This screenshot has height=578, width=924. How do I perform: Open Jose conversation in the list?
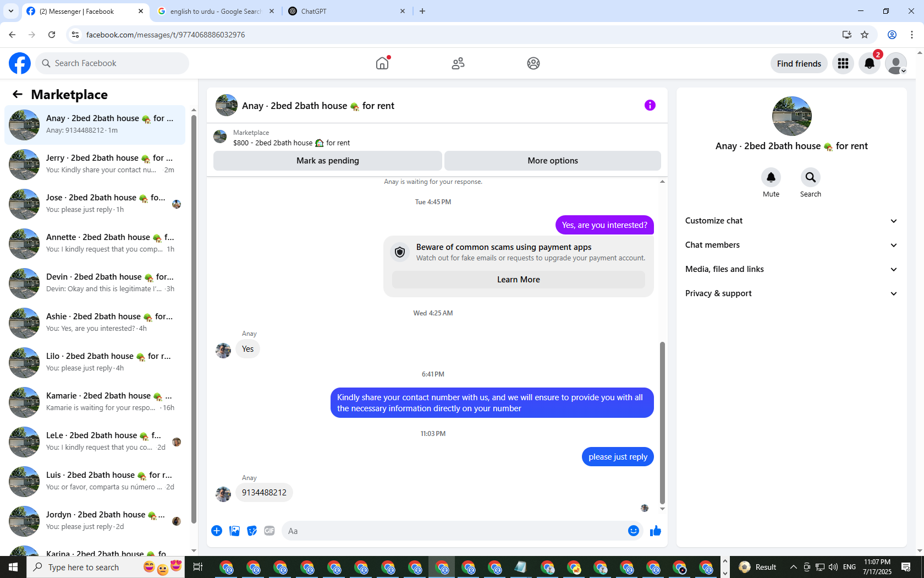(95, 204)
